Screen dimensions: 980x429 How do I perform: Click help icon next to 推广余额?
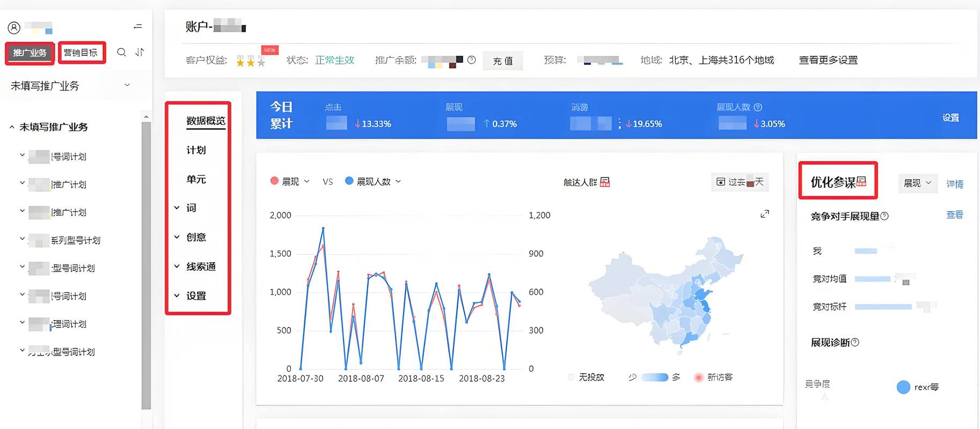coord(471,60)
